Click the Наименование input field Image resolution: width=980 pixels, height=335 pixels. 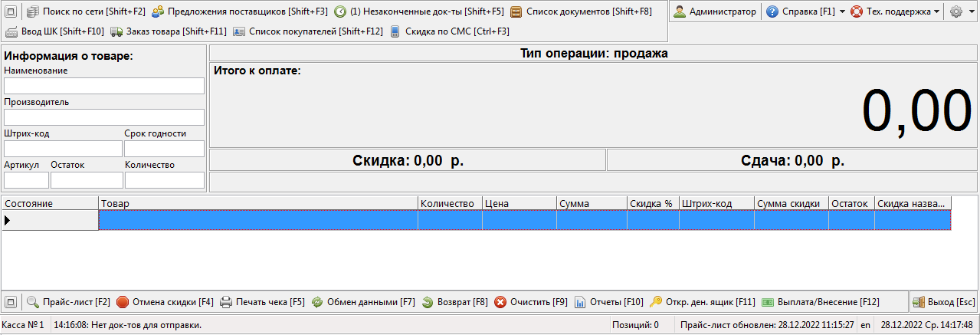click(104, 86)
